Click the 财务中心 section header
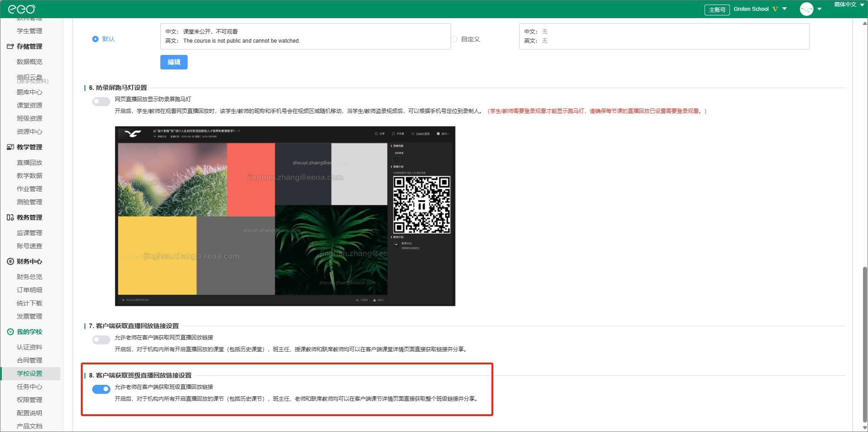Screen dimensions: 868x432 pos(30,261)
